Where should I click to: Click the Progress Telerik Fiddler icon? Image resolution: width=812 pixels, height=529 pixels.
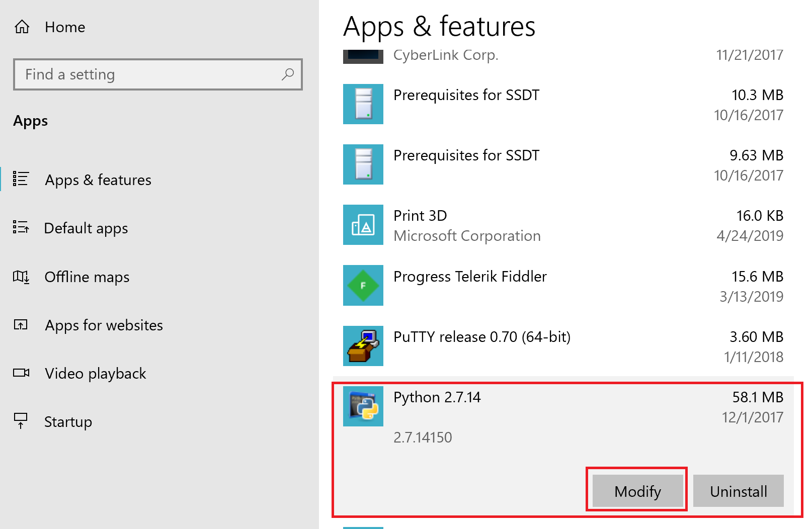coord(363,285)
